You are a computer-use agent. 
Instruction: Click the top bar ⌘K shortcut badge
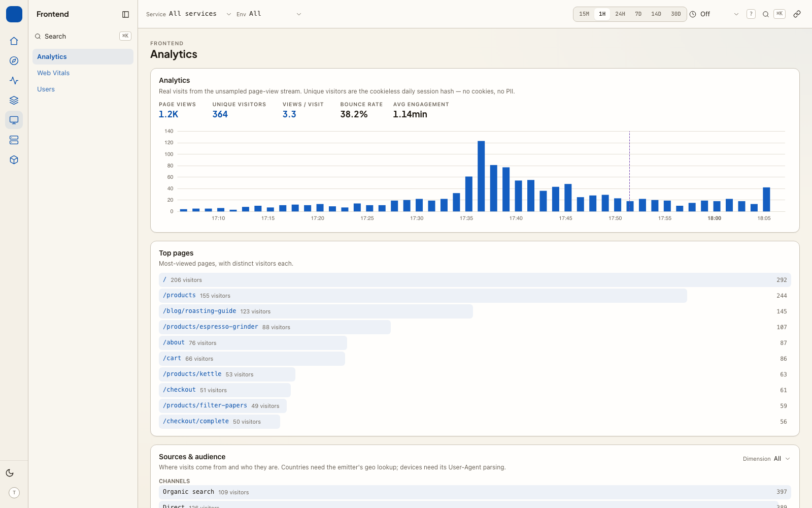coord(780,14)
